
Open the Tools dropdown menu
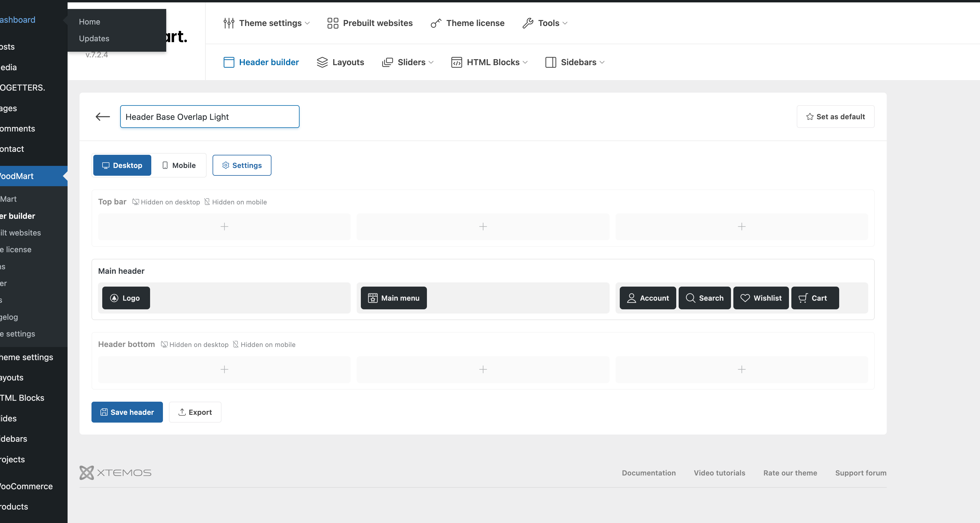(x=545, y=23)
